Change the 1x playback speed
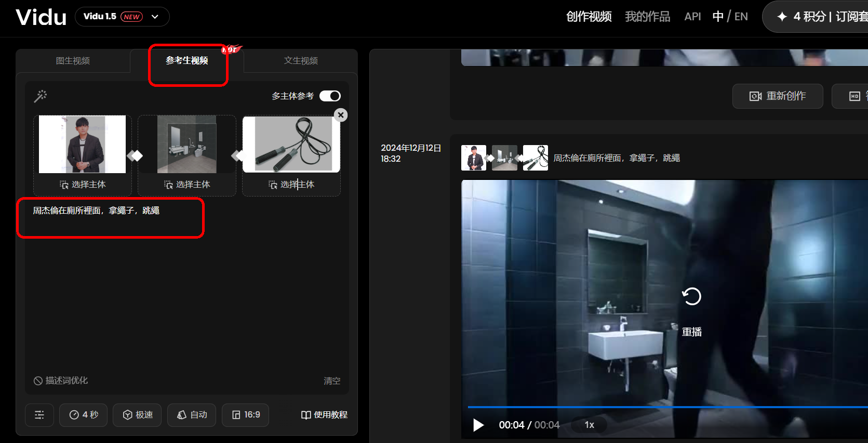This screenshot has height=443, width=868. (589, 425)
